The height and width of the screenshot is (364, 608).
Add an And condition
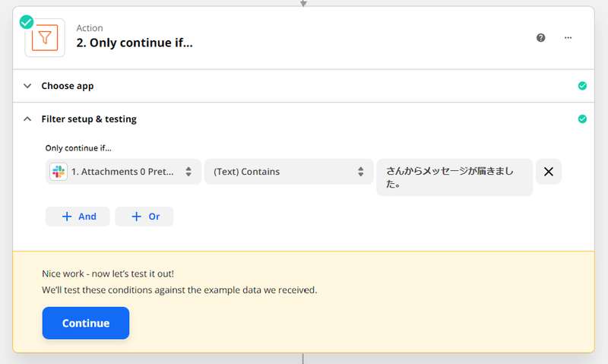point(78,217)
